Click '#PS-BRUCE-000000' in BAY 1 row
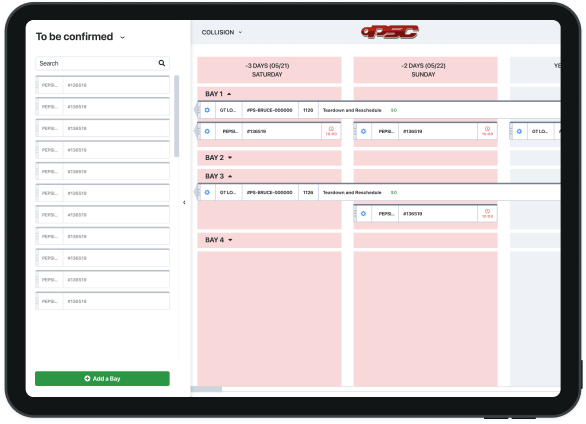The width and height of the screenshot is (586, 424). tap(269, 110)
